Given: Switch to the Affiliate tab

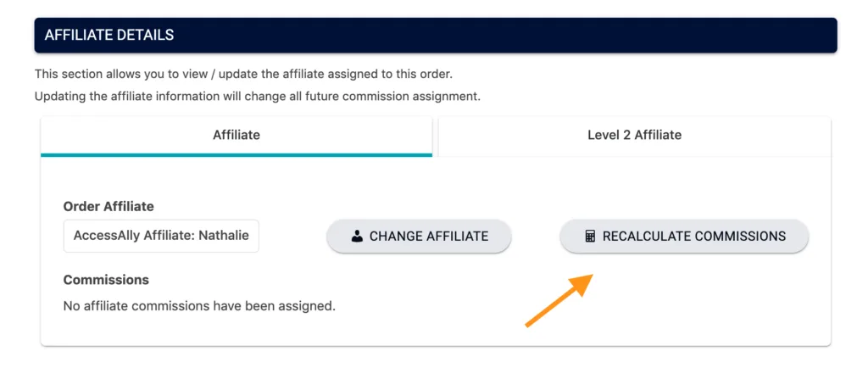Looking at the screenshot, I should 236,135.
